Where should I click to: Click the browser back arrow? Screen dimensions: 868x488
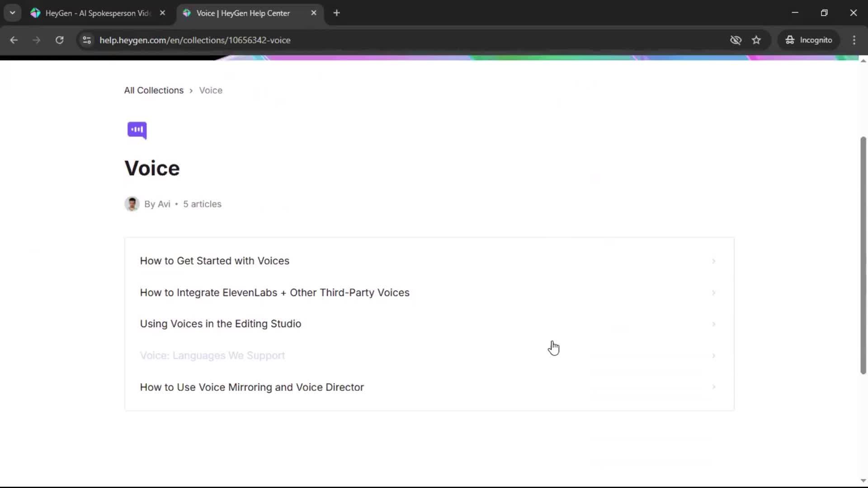[x=14, y=40]
